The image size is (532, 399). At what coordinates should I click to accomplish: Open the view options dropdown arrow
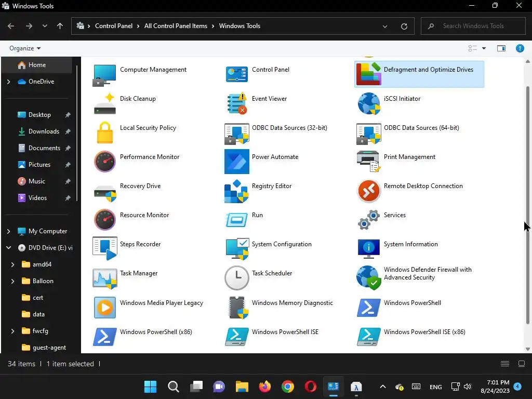click(484, 48)
